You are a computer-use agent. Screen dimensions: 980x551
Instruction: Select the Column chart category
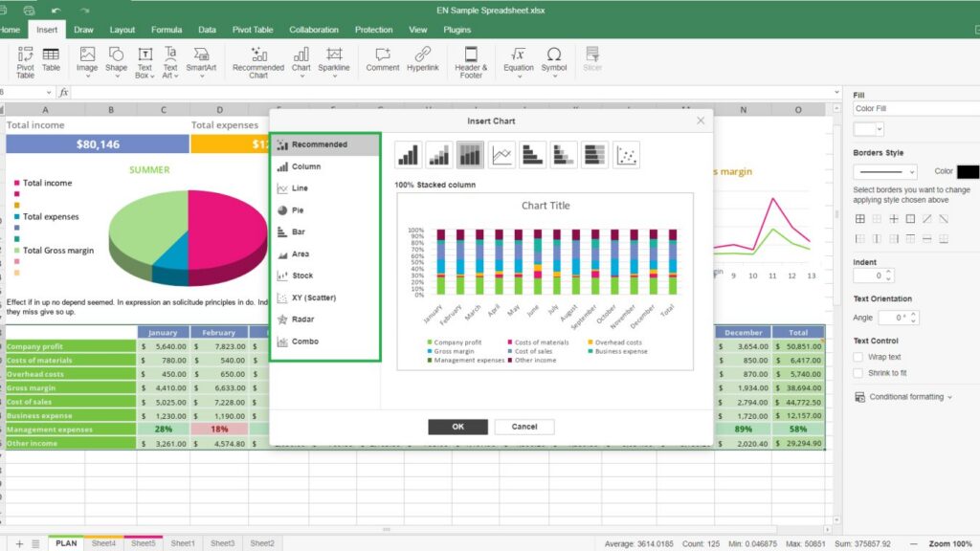325,166
